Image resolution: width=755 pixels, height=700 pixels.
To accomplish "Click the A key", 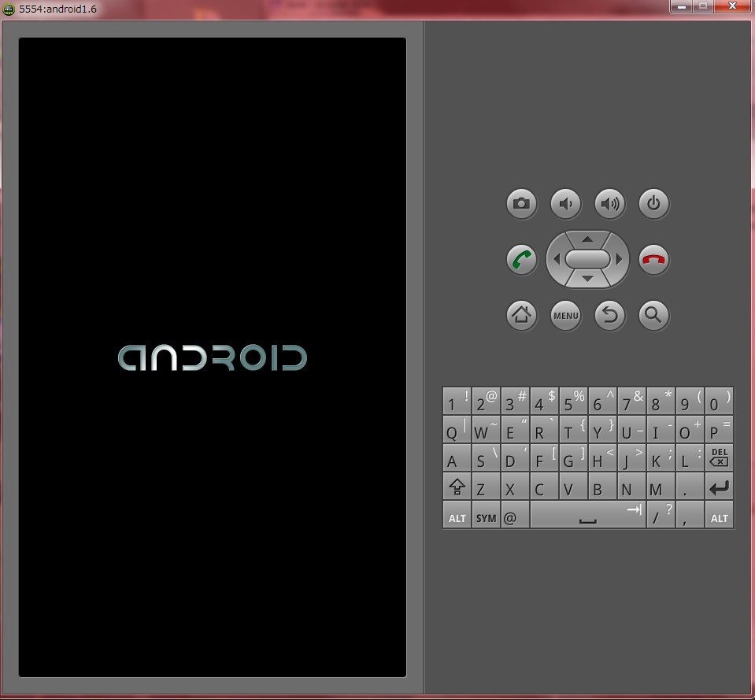I will point(457,457).
